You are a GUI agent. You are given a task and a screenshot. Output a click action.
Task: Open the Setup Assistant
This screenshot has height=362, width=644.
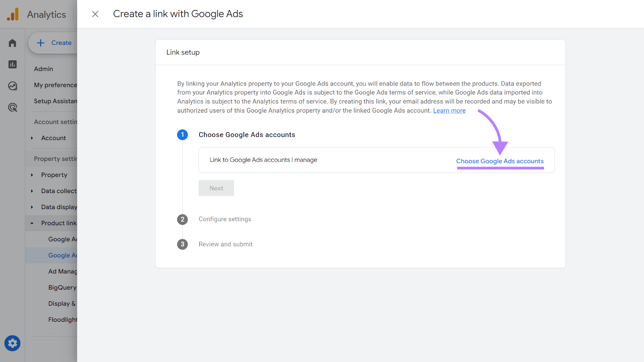(x=56, y=101)
